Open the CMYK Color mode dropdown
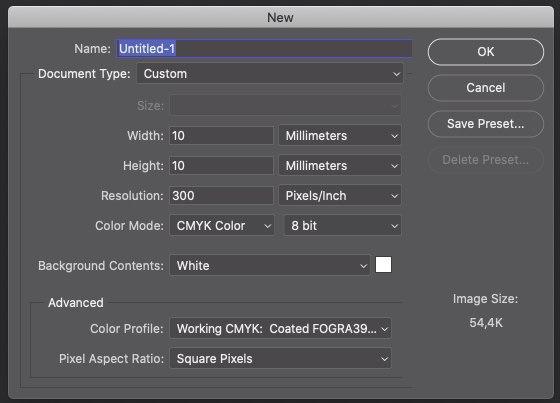Image resolution: width=560 pixels, height=403 pixels. (x=222, y=226)
